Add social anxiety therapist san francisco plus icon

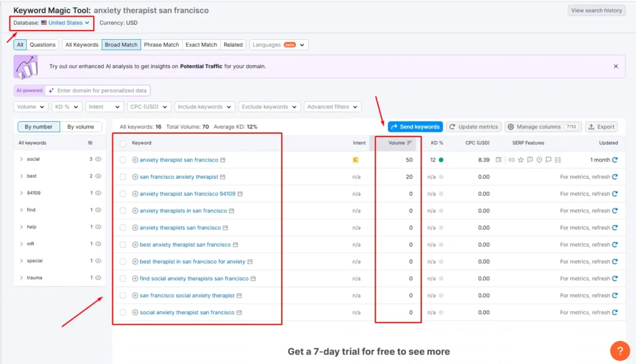(135, 312)
